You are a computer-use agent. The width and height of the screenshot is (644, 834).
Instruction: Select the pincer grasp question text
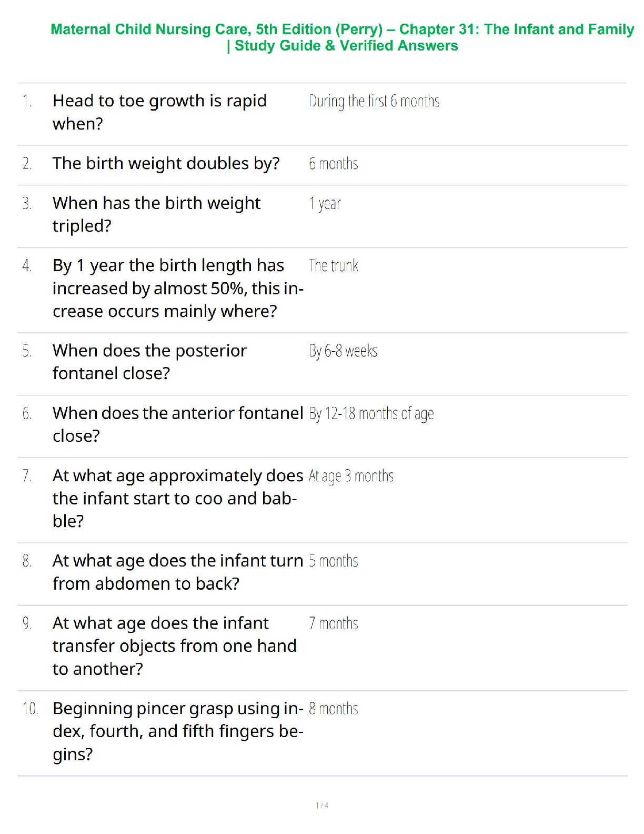(178, 731)
